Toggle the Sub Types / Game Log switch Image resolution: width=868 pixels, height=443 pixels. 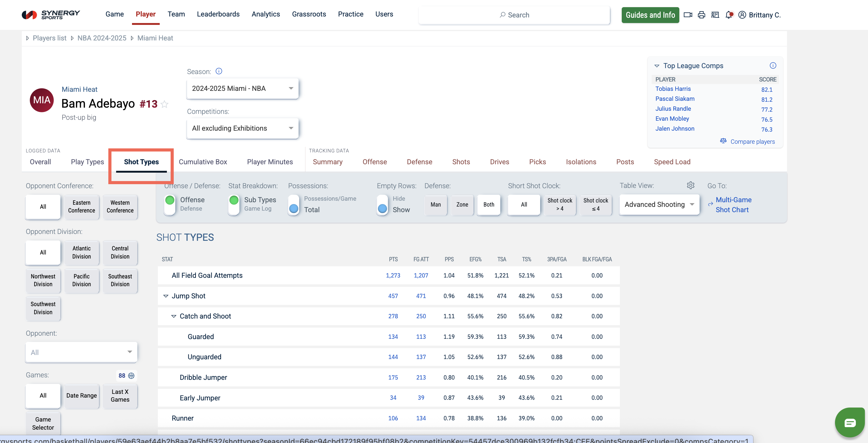[x=234, y=204]
